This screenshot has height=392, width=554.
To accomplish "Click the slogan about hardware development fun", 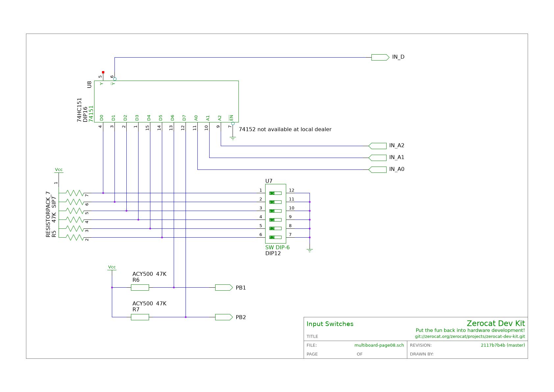I will pyautogui.click(x=470, y=330).
